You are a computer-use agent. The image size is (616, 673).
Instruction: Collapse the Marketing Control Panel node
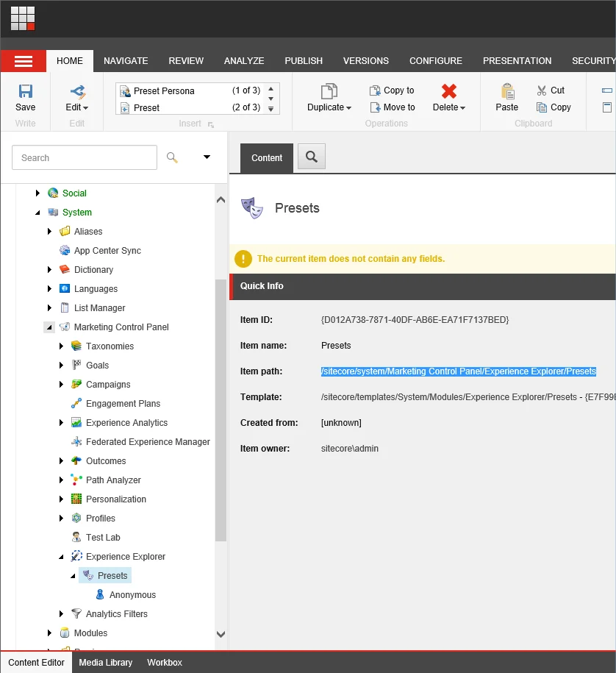click(x=49, y=327)
